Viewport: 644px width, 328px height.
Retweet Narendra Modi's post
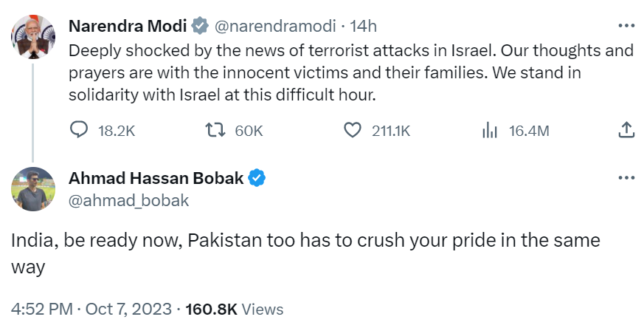pyautogui.click(x=216, y=131)
